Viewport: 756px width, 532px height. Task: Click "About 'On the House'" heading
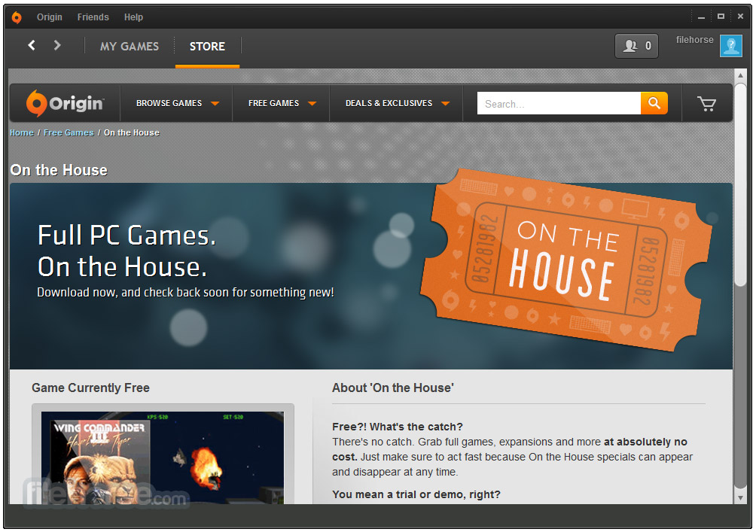tap(393, 388)
